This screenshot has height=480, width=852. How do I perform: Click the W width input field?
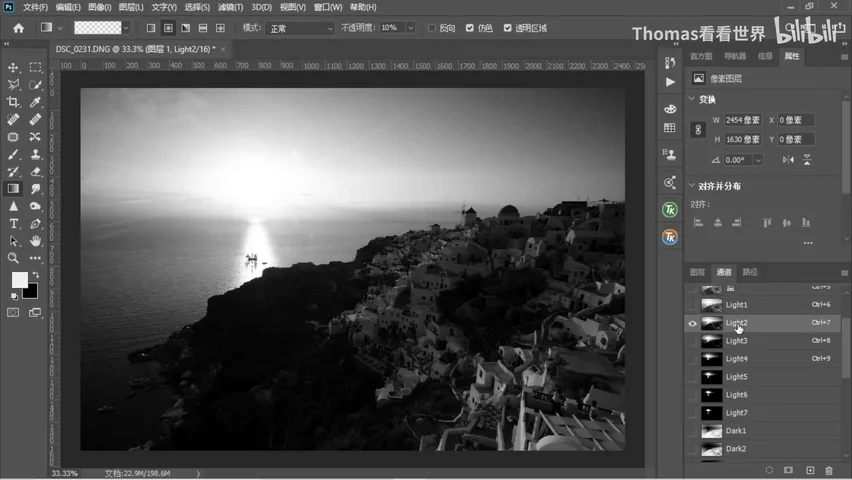click(743, 120)
